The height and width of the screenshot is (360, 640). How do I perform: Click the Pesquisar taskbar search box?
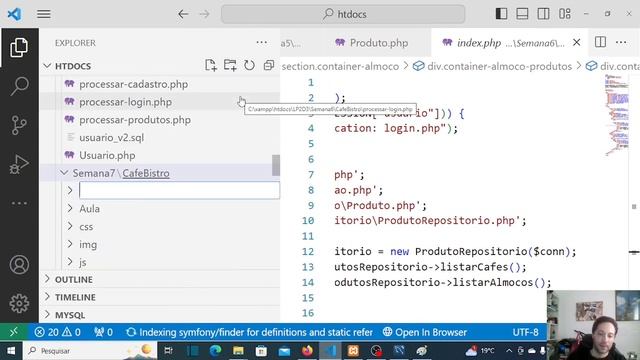[90, 351]
